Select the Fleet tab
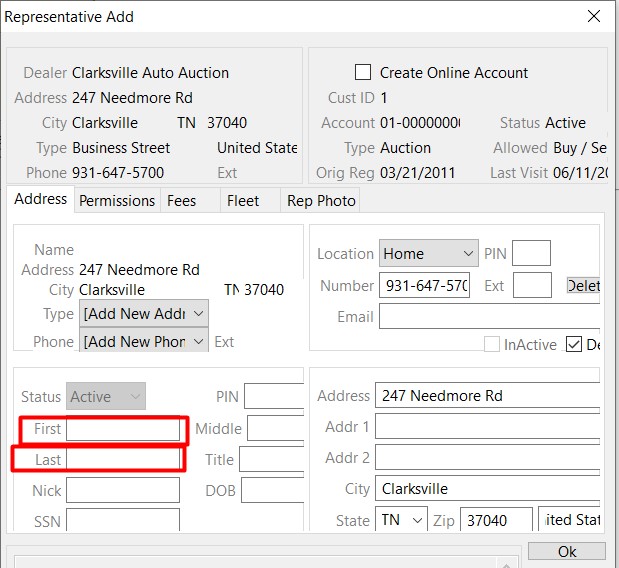 (x=243, y=200)
